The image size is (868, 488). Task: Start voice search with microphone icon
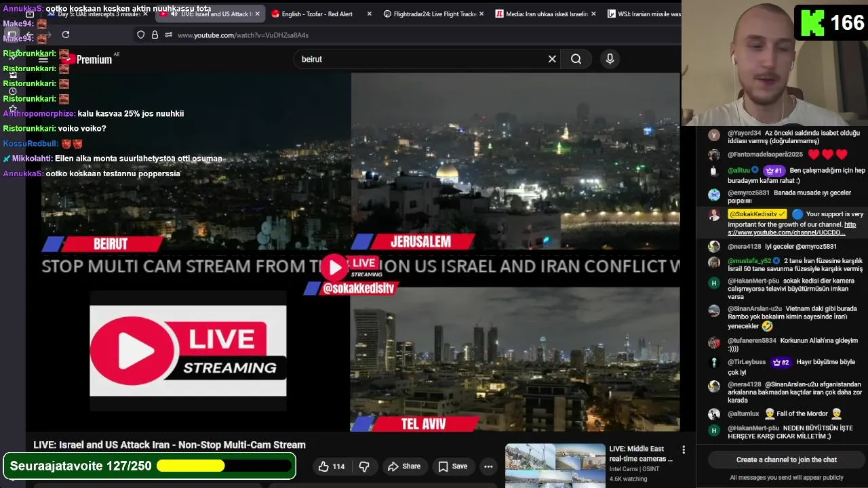(x=610, y=59)
